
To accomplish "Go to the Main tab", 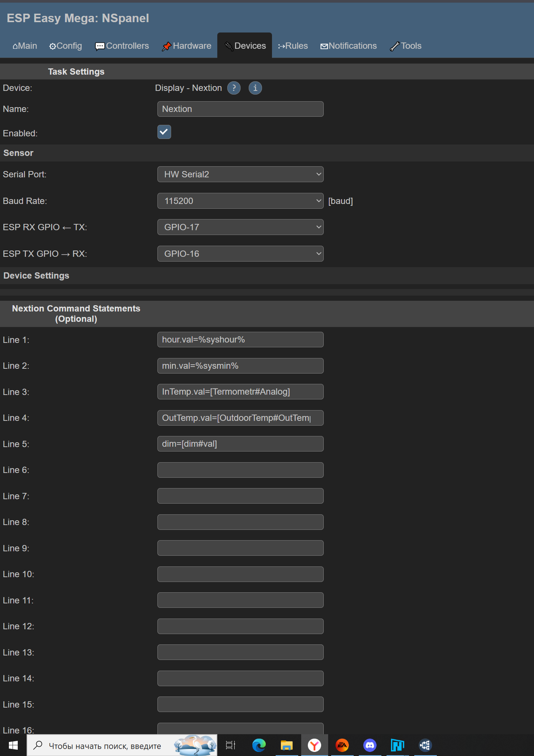I will click(25, 46).
